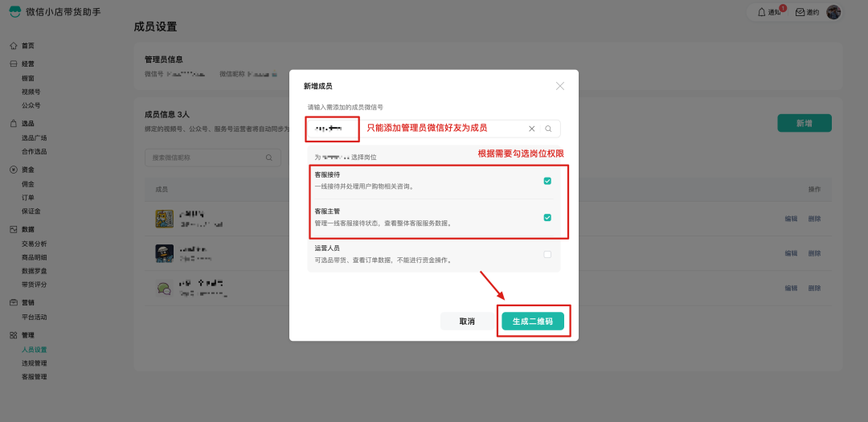This screenshot has width=868, height=422.
Task: Click the 营销 icon in sidebar
Action: click(x=14, y=302)
